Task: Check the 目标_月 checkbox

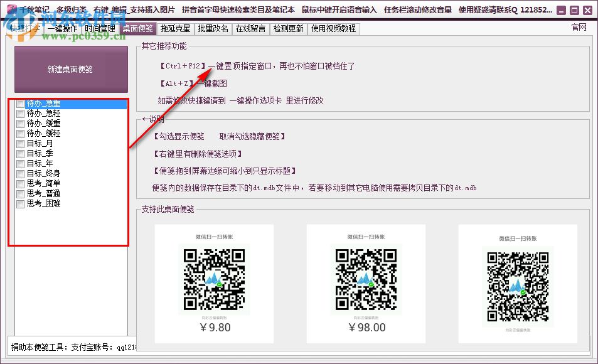Action: [20, 144]
